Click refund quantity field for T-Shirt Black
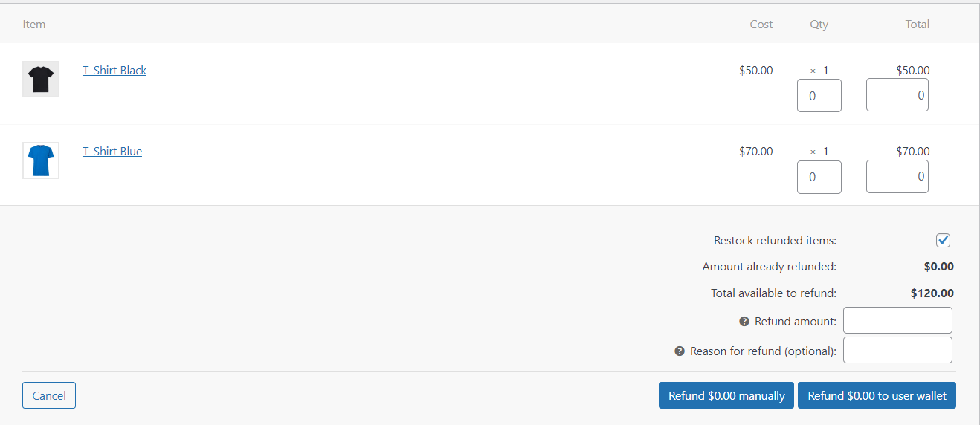The height and width of the screenshot is (425, 980). pos(819,96)
